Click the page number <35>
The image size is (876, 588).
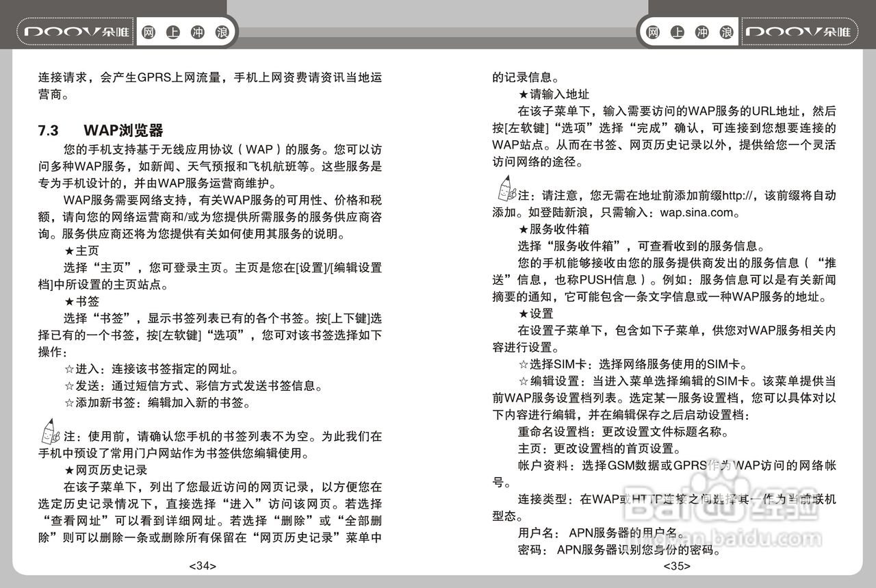[677, 566]
